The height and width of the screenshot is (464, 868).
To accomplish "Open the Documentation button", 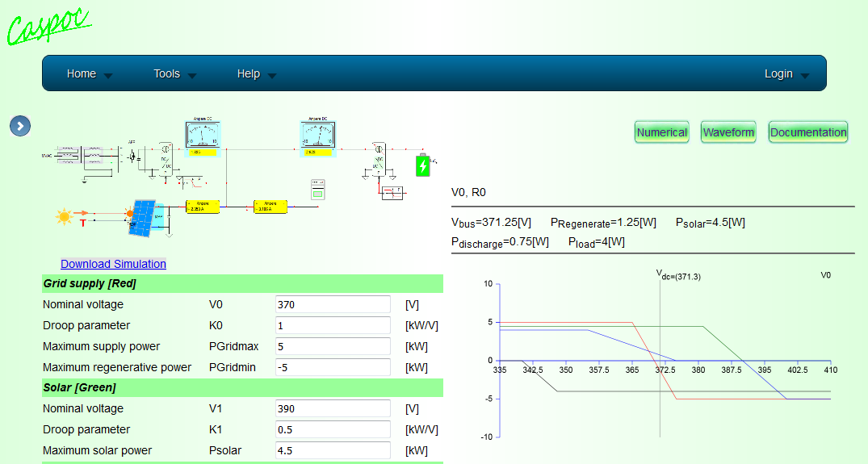I will [807, 132].
